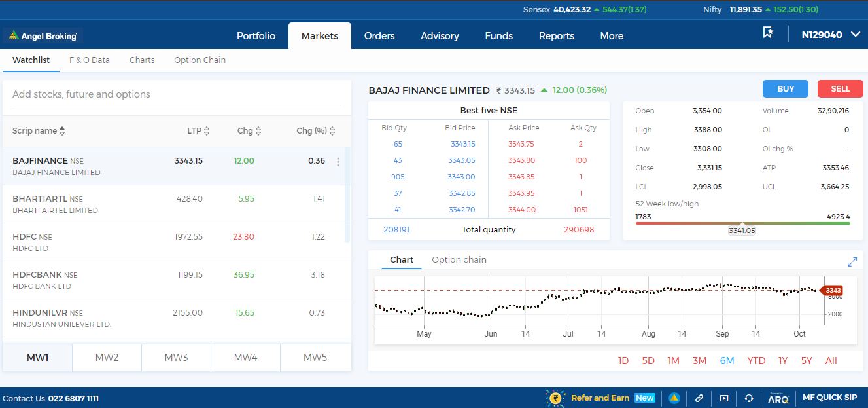Open the ARQ logo in footer
This screenshot has height=408, width=868.
[778, 398]
